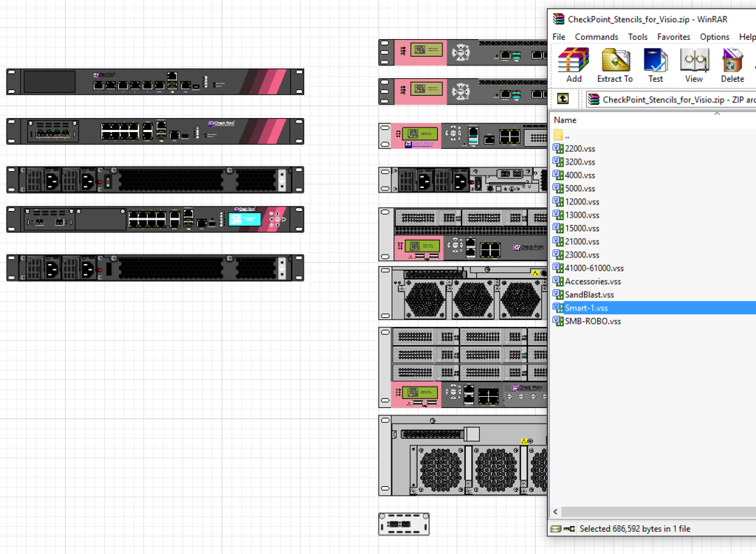
Task: Select the SandBlast.vss file
Action: tap(588, 295)
